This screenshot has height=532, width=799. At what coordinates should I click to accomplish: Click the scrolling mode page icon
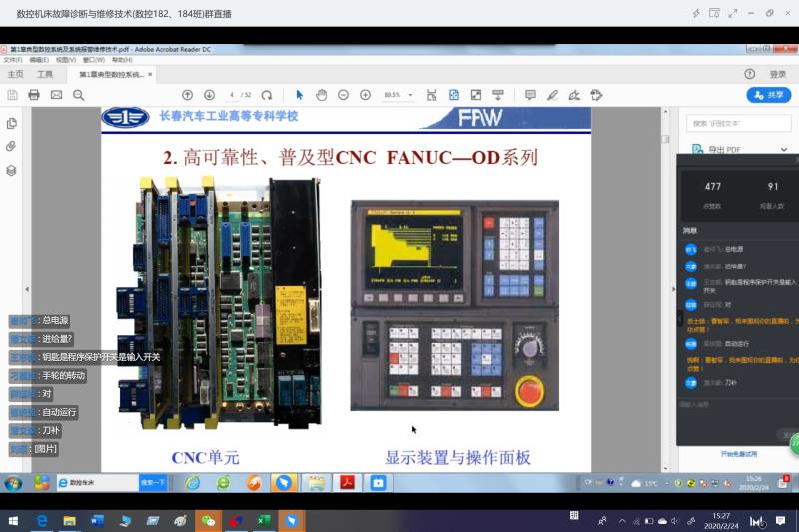(x=432, y=95)
